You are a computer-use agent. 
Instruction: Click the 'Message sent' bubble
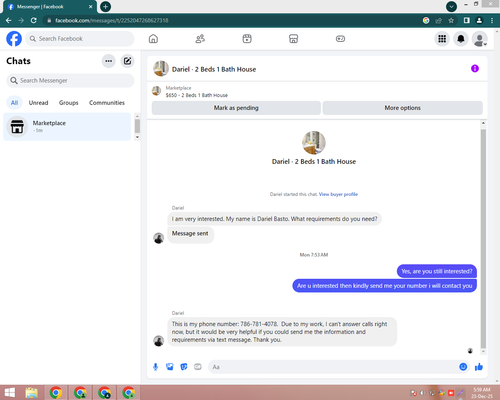click(190, 234)
